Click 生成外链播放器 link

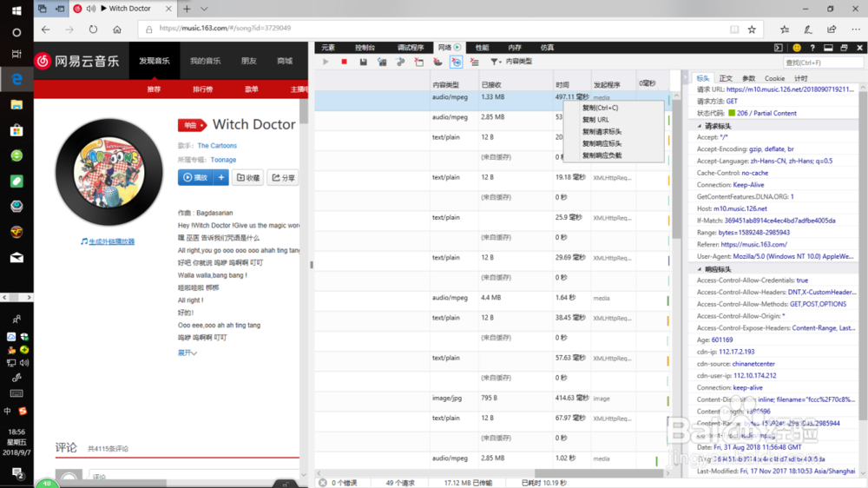click(x=108, y=241)
